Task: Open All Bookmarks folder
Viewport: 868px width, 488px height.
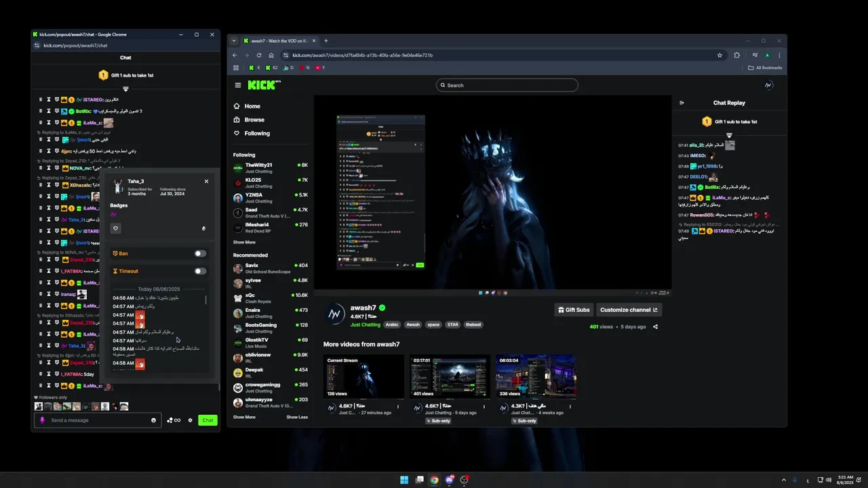Action: [x=765, y=68]
